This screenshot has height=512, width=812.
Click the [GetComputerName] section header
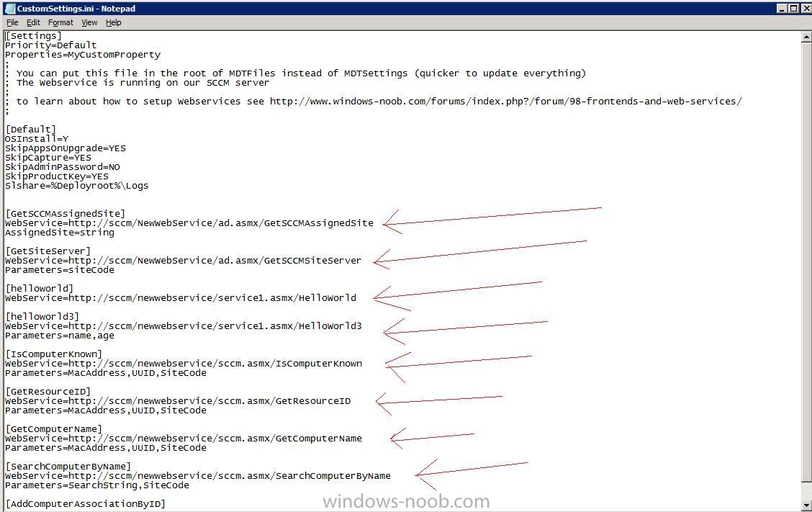coord(54,428)
